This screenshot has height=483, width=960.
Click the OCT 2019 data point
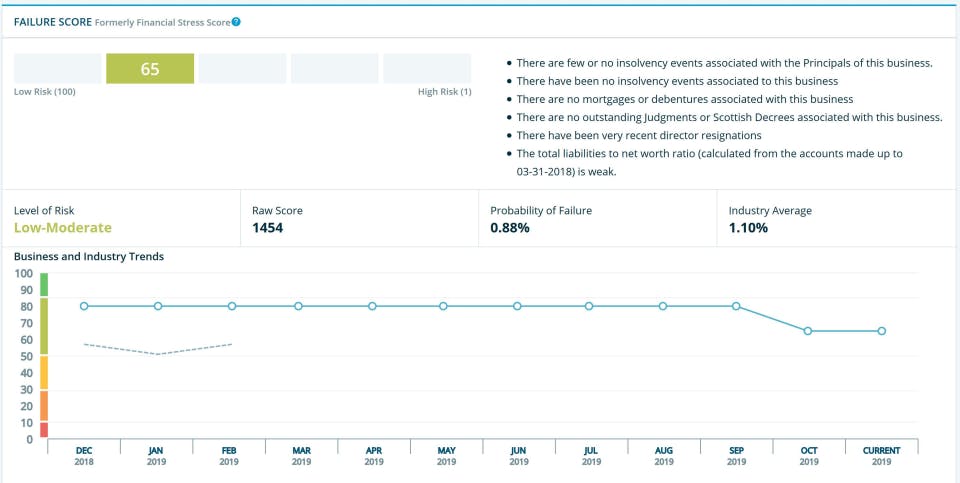808,331
